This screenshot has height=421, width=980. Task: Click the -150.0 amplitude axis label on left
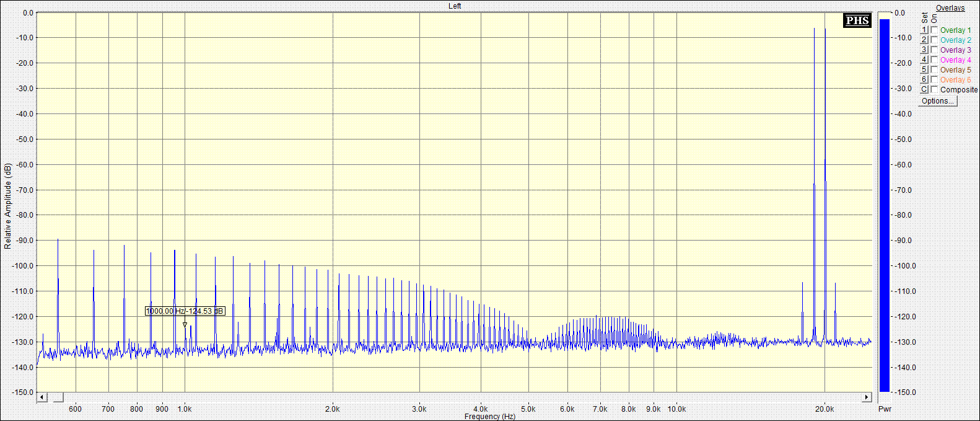click(22, 392)
